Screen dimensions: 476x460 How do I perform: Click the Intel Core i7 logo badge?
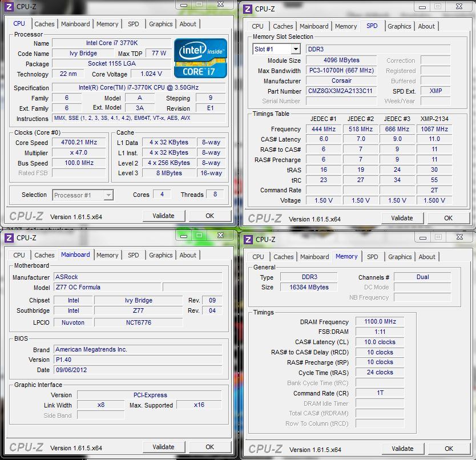[200, 58]
